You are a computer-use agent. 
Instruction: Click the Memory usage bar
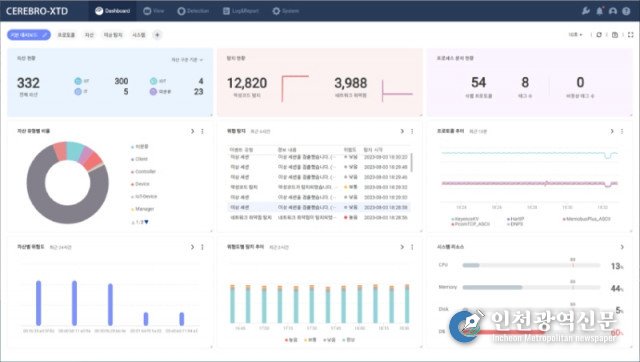(531, 287)
